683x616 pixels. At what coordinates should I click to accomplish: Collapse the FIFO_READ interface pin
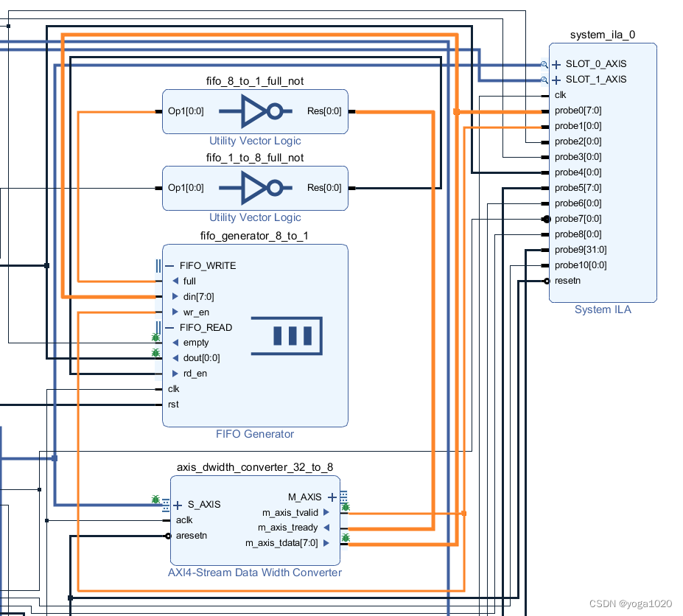170,327
